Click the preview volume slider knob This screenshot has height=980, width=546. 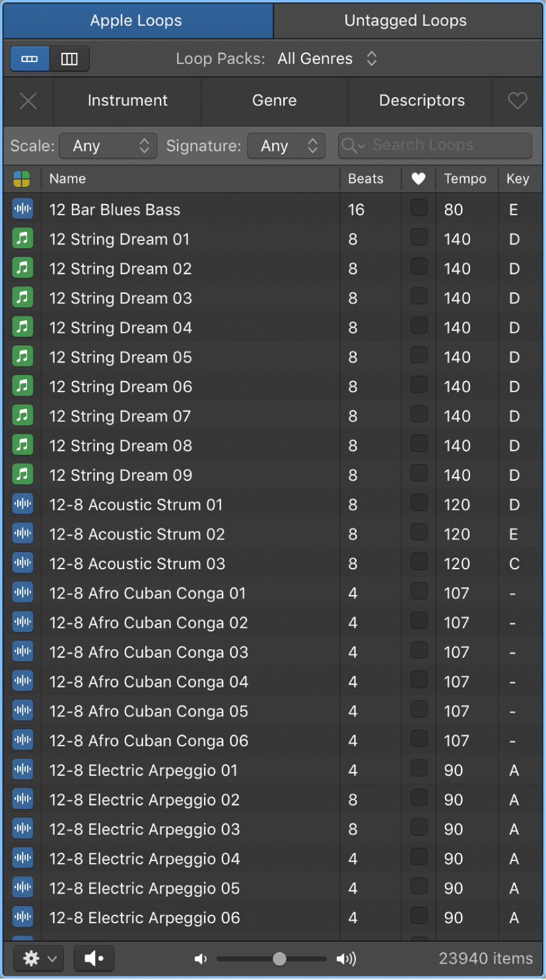click(279, 959)
